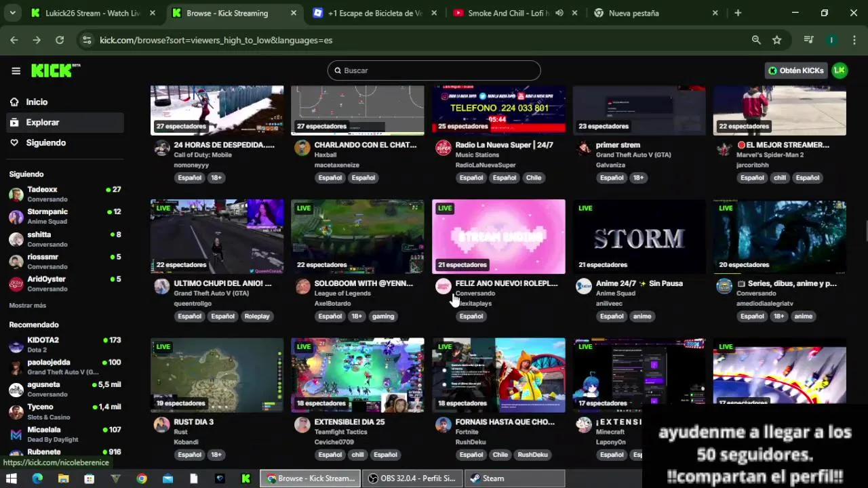This screenshot has width=868, height=488.
Task: Open the Haxball streamer macetaxeneize avatar
Action: click(302, 148)
